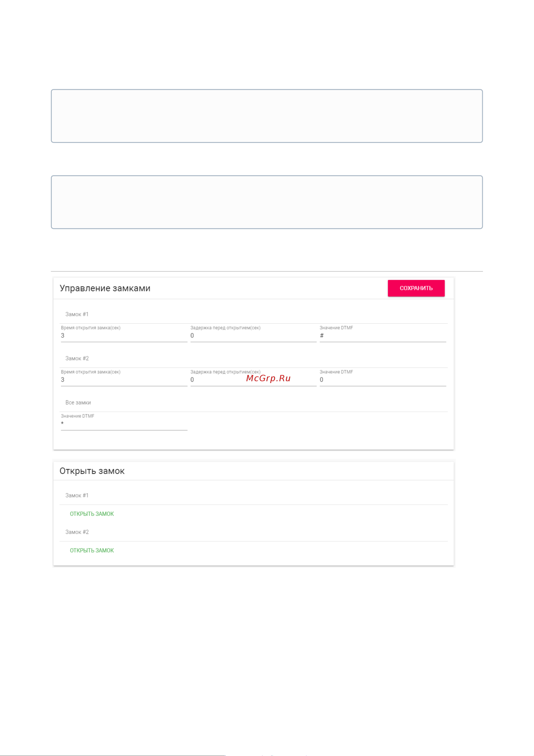Click inside the lower empty bordered box
534x756 pixels.
[x=267, y=202]
